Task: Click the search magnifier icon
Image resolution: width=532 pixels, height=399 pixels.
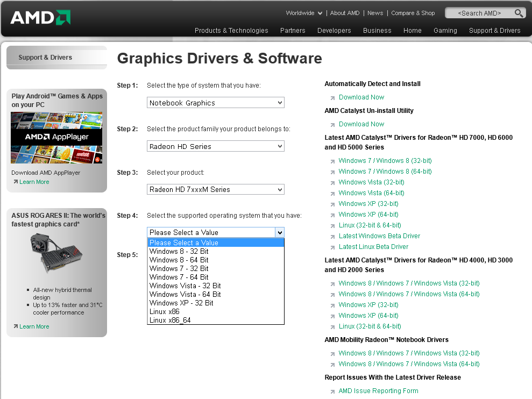Action: (x=519, y=13)
